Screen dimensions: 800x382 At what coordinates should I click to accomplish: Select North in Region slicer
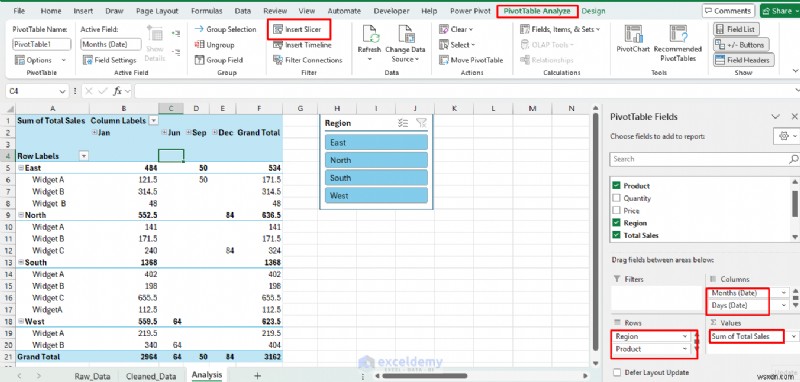tap(376, 160)
